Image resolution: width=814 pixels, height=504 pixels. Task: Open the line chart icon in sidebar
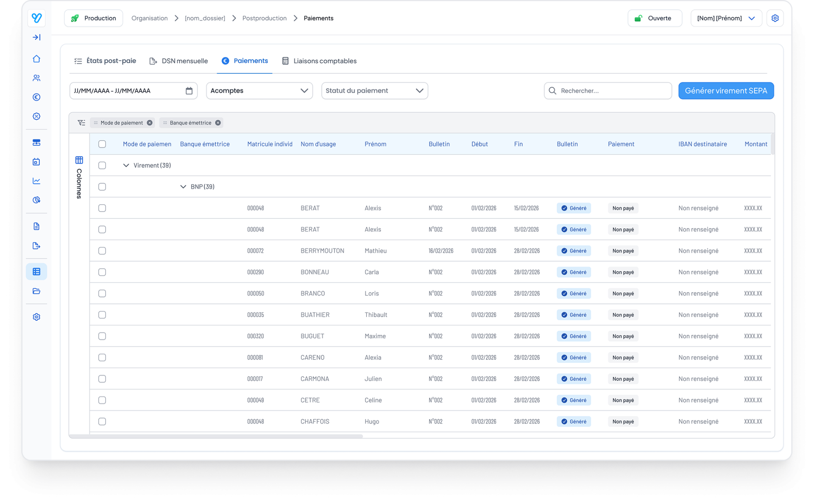point(36,181)
